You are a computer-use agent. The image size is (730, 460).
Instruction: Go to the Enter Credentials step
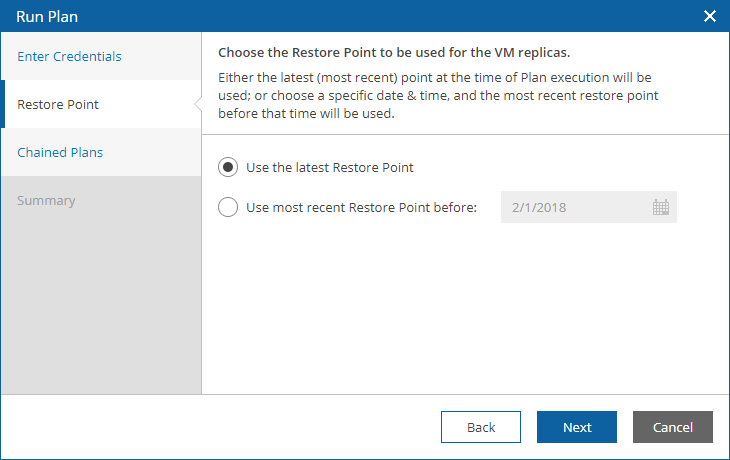point(69,56)
